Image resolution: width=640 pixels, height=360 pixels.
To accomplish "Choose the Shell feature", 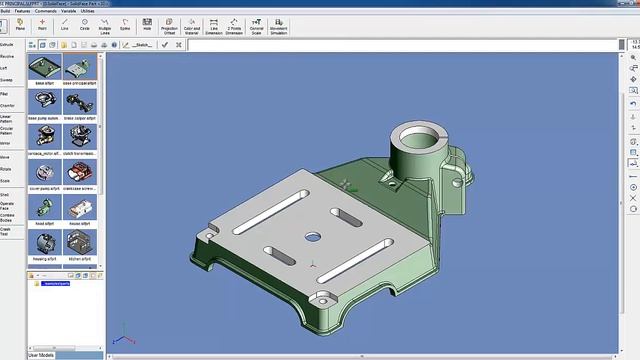I will click(4, 195).
